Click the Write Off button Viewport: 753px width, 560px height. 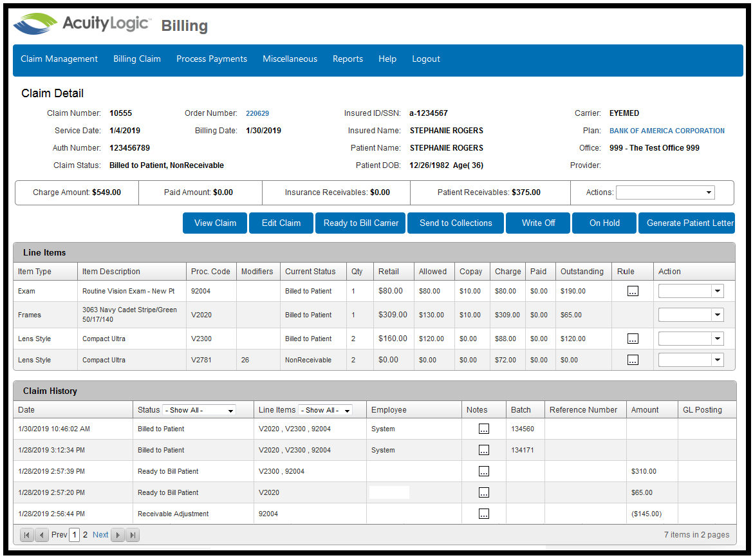click(x=538, y=223)
